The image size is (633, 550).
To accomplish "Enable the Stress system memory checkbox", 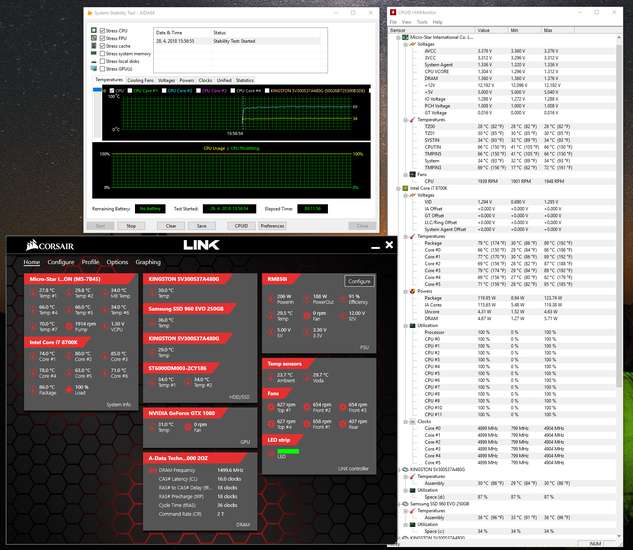I will coord(103,54).
